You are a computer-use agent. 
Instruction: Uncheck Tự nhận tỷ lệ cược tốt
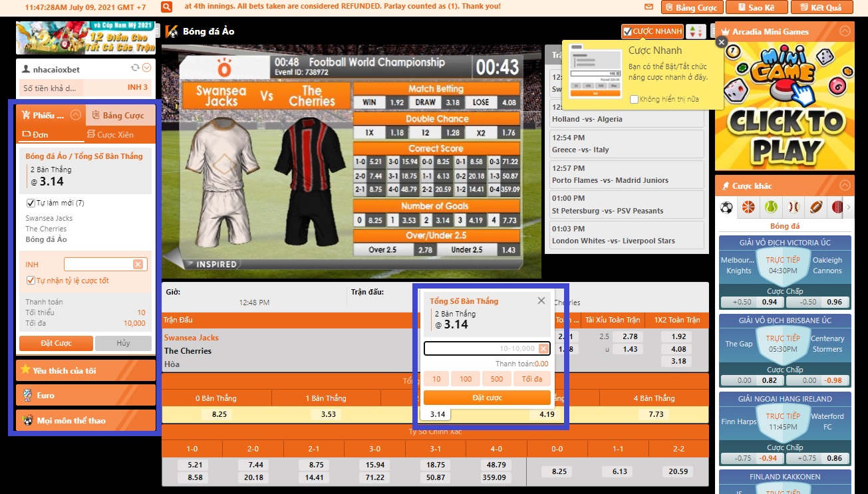[31, 281]
